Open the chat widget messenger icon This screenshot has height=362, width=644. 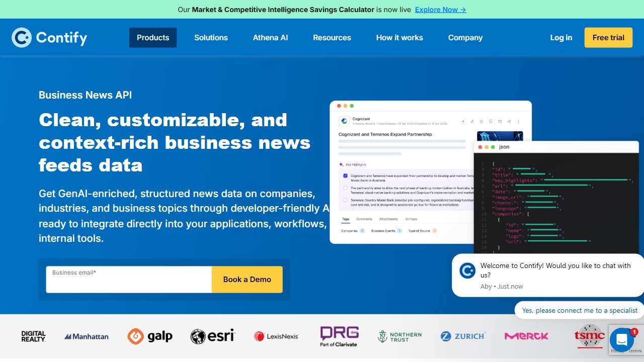point(622,340)
